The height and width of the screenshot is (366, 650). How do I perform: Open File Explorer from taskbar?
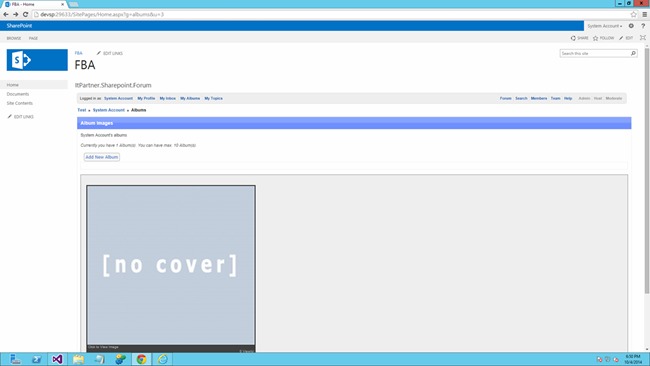click(78, 359)
